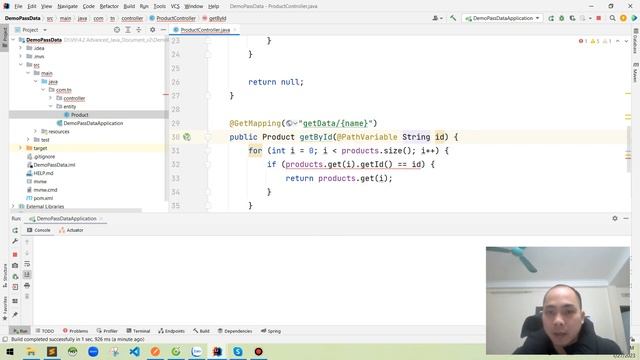Collapse All icon in Project panel header
Screen dimensions: 640x360
tap(139, 30)
